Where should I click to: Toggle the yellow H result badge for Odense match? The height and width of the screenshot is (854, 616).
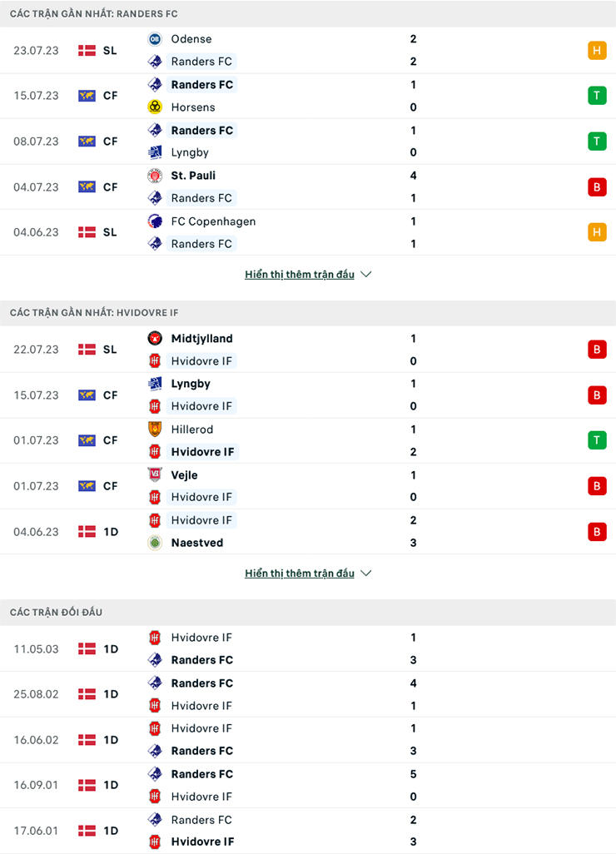597,50
